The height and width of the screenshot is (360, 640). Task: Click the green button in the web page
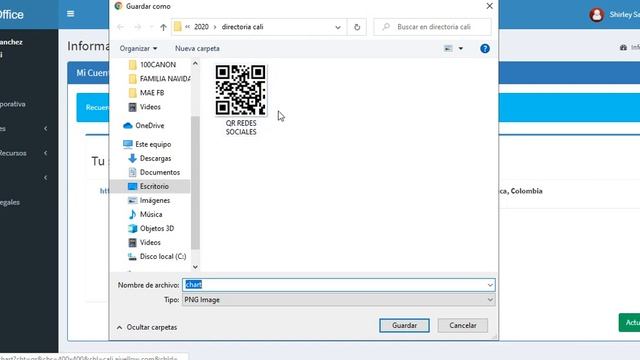629,322
